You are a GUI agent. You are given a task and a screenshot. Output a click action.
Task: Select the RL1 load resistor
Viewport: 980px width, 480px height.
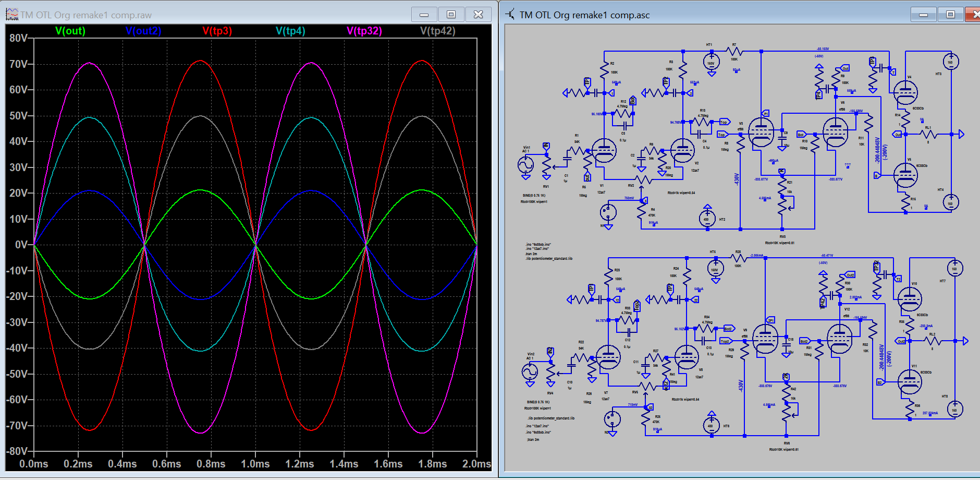tap(928, 135)
